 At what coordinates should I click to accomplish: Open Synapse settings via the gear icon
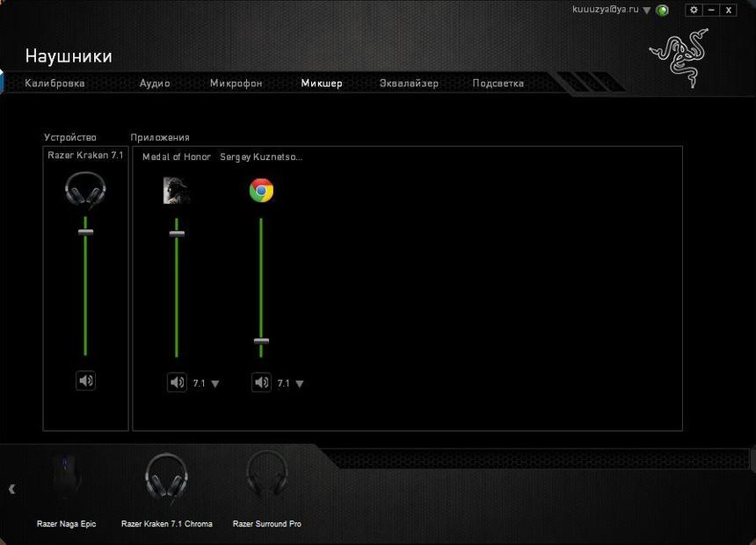[x=693, y=10]
